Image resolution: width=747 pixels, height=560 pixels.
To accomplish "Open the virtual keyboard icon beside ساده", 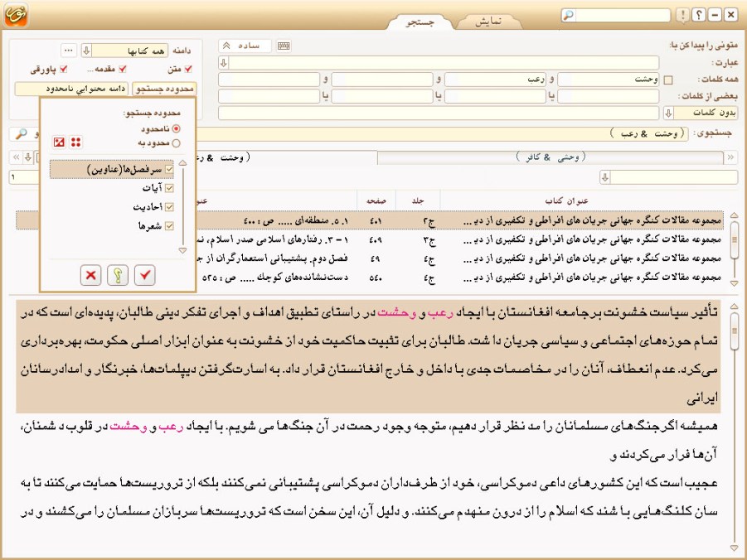I will click(284, 46).
